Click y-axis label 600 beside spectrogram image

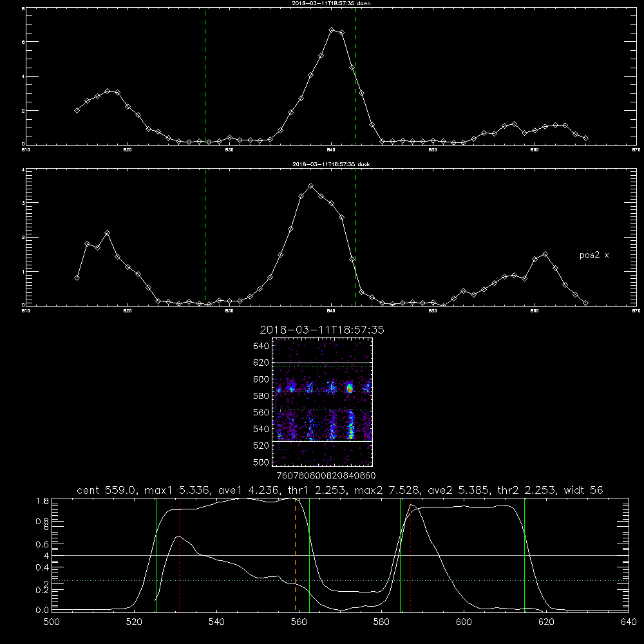261,379
